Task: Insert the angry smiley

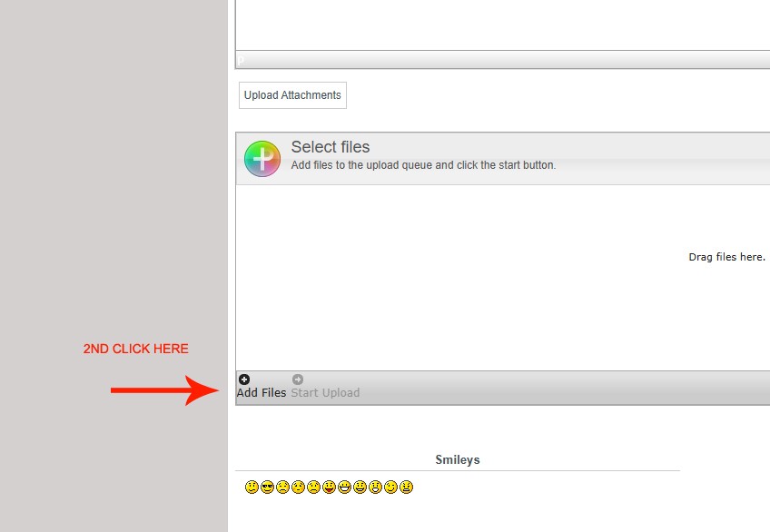Action: pyautogui.click(x=406, y=487)
